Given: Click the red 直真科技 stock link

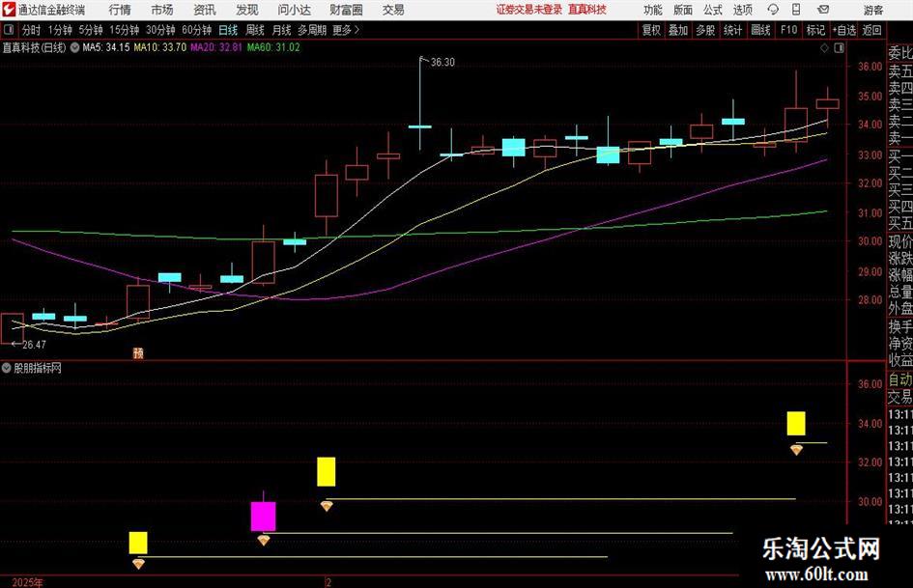Looking at the screenshot, I should (587, 10).
